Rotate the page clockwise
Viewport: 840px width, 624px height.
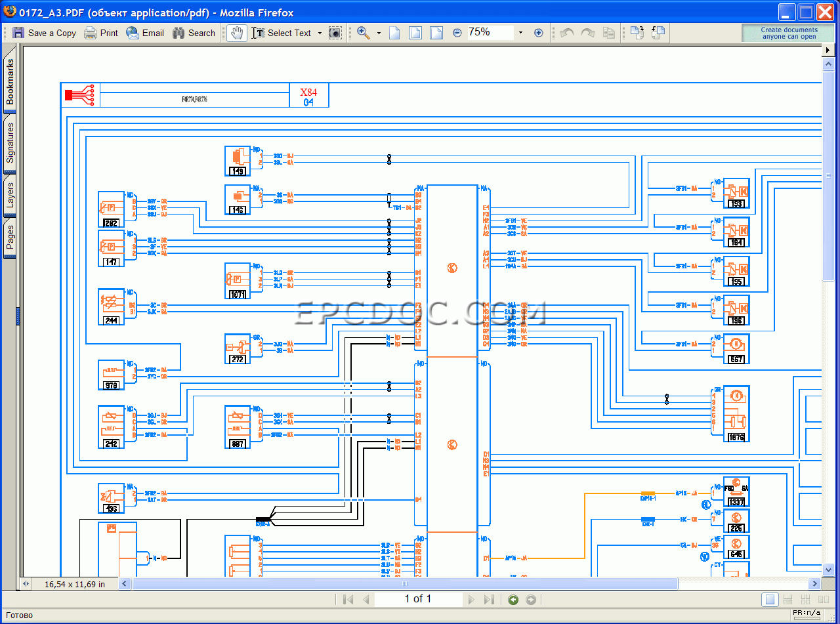tap(589, 33)
